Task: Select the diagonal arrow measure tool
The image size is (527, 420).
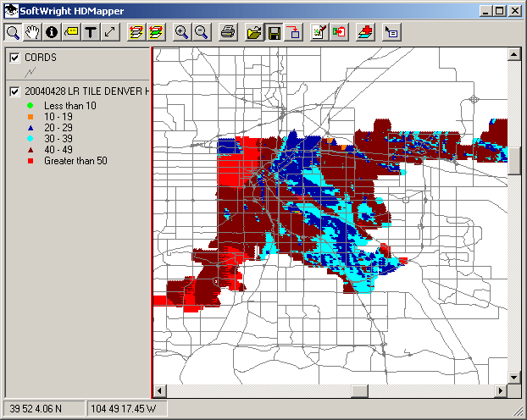Action: click(110, 32)
